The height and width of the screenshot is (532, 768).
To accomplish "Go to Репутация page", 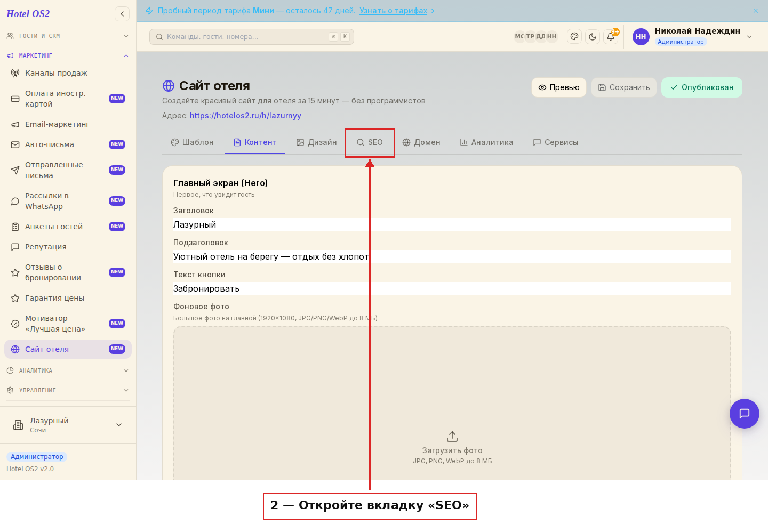I will coord(68,247).
